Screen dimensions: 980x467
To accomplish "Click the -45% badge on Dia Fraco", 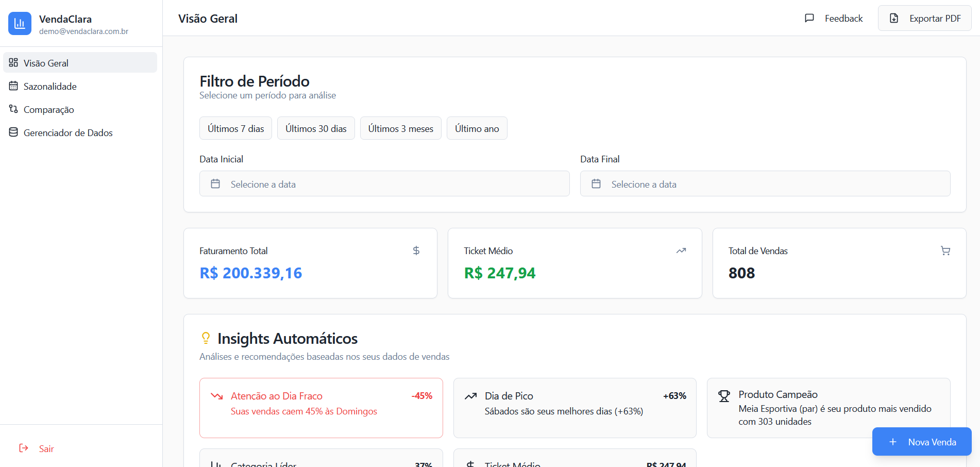I will [421, 396].
